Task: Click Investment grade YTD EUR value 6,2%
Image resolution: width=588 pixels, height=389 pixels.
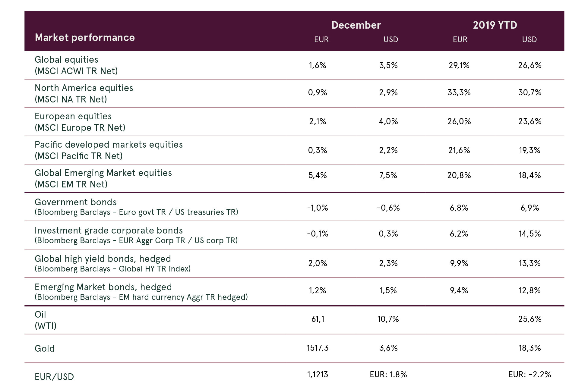Action: pyautogui.click(x=459, y=234)
